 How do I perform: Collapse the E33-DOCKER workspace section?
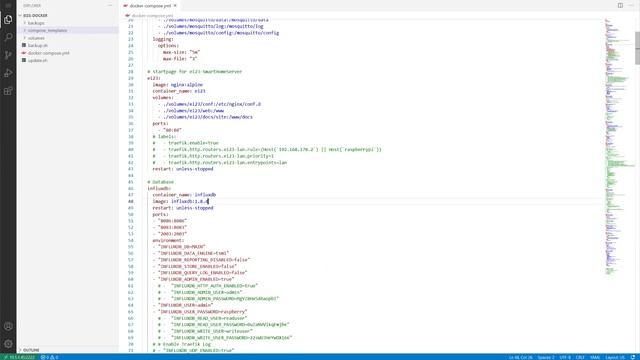click(20, 16)
